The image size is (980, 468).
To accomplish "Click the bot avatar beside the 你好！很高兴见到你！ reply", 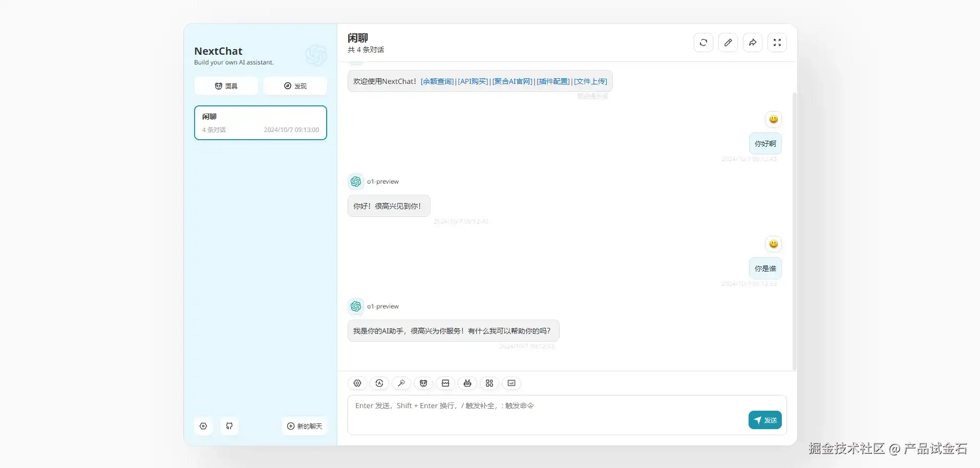I will [356, 182].
